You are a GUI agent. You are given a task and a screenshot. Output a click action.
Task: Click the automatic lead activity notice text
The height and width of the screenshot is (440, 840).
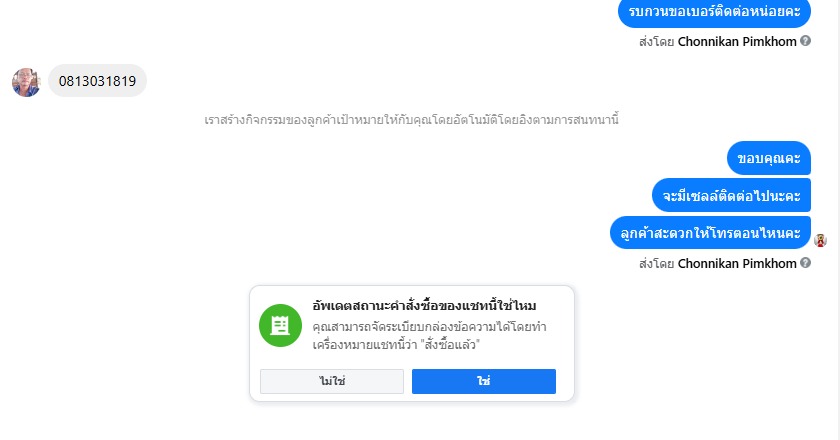(425, 120)
